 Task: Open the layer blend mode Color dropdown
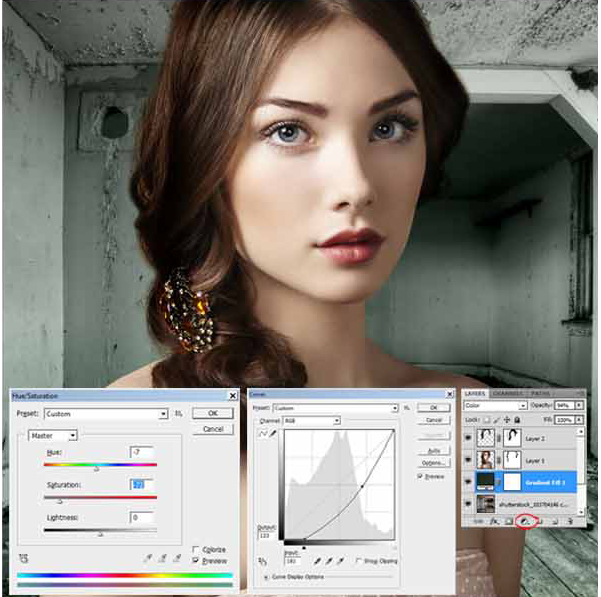coord(495,405)
